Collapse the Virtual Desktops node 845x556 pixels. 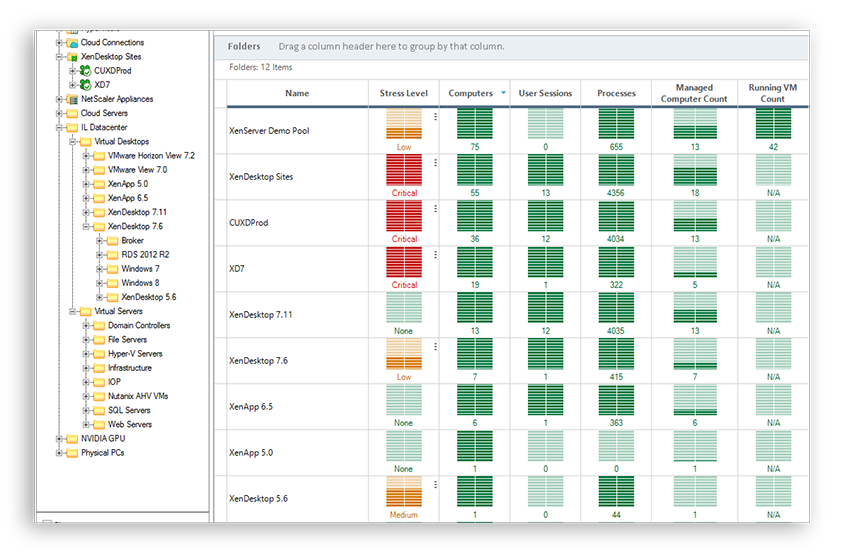[x=72, y=142]
